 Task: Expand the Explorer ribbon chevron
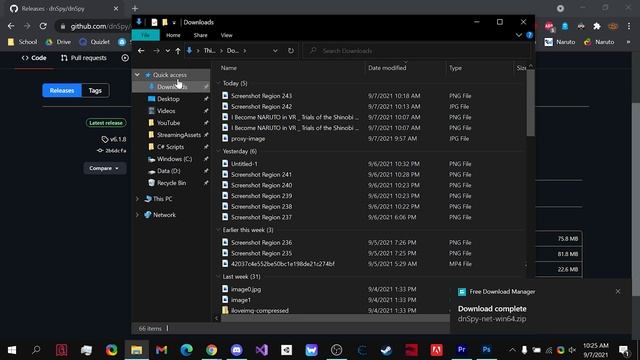pos(518,35)
